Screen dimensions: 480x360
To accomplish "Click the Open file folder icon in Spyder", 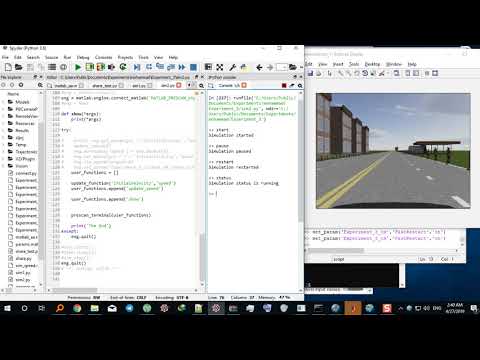I will pos(19,67).
